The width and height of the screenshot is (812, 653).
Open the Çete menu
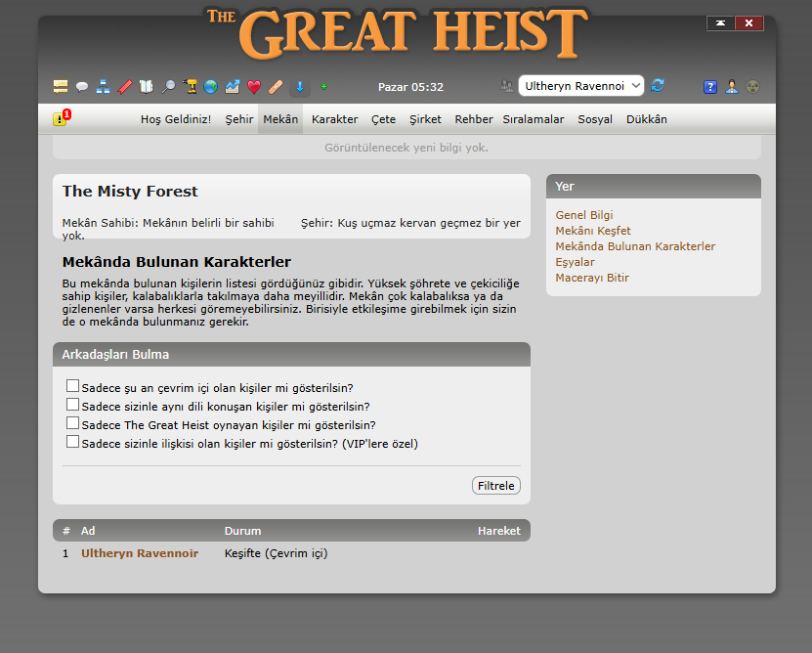(x=383, y=119)
